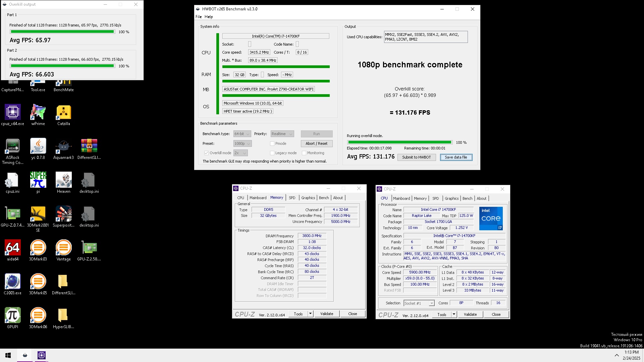Image resolution: width=644 pixels, height=362 pixels.
Task: Expand Tools arrow in Memory CPU-Z window
Action: (x=311, y=314)
